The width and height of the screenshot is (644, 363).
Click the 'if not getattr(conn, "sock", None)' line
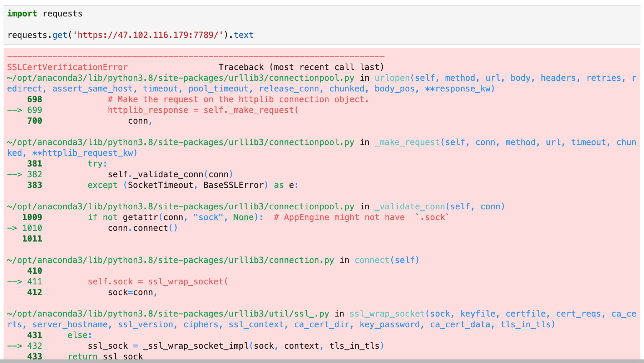tap(175, 217)
